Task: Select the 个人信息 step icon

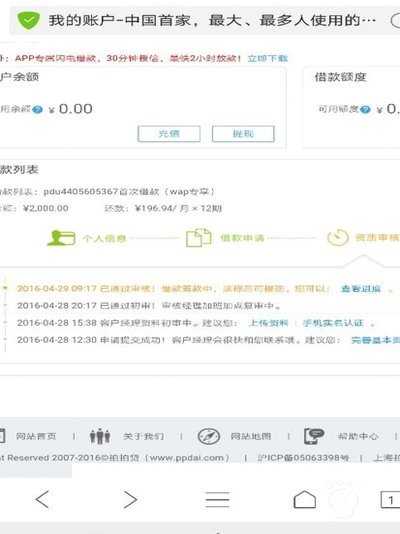Action: 61,238
